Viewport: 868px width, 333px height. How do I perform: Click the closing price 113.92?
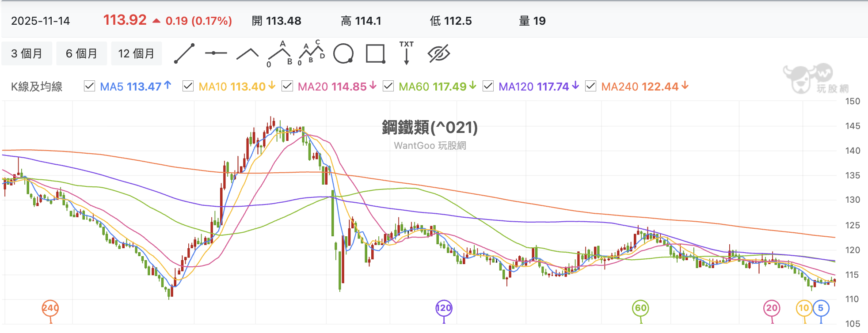point(125,20)
